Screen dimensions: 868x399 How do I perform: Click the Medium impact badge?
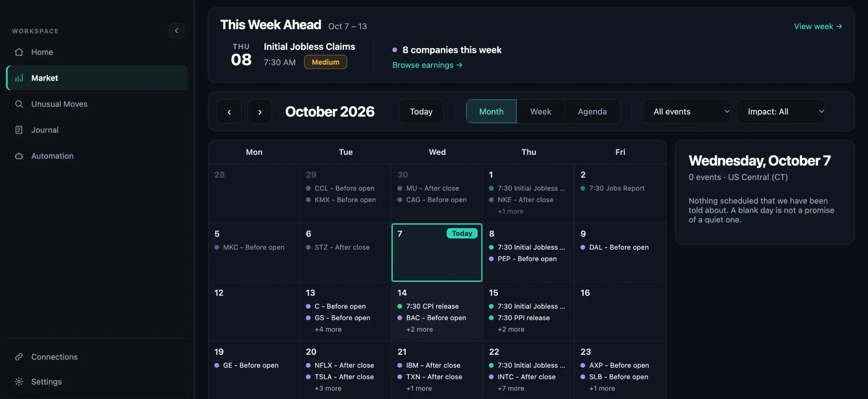point(325,62)
